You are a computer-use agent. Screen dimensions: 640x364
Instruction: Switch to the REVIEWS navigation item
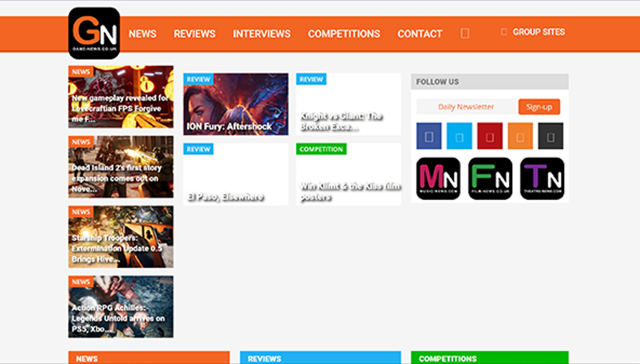tap(195, 34)
